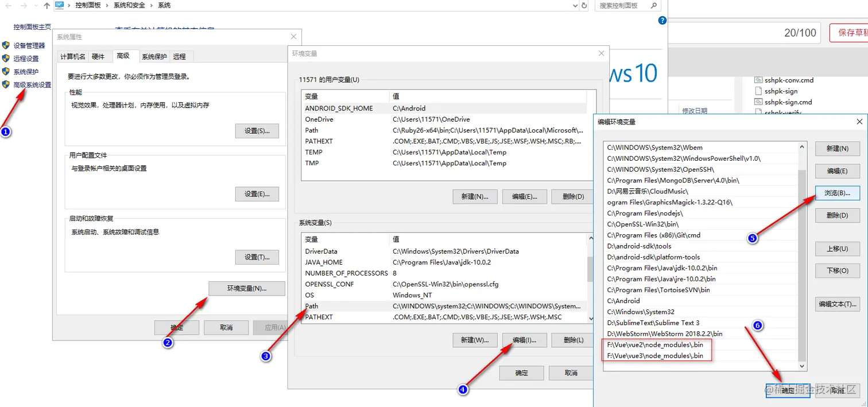This screenshot has width=868, height=407.
Task: Click the sshpk-conv.cmd file icon
Action: pos(758,80)
